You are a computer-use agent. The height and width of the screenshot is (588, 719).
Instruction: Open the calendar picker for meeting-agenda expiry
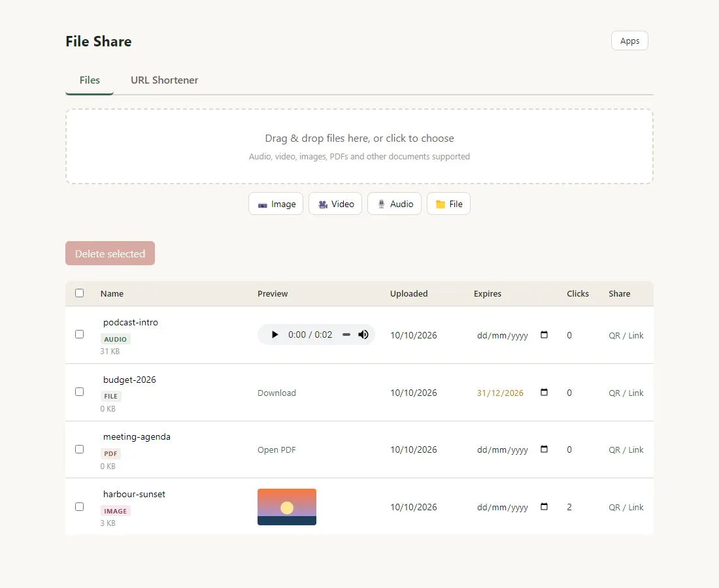pos(544,449)
